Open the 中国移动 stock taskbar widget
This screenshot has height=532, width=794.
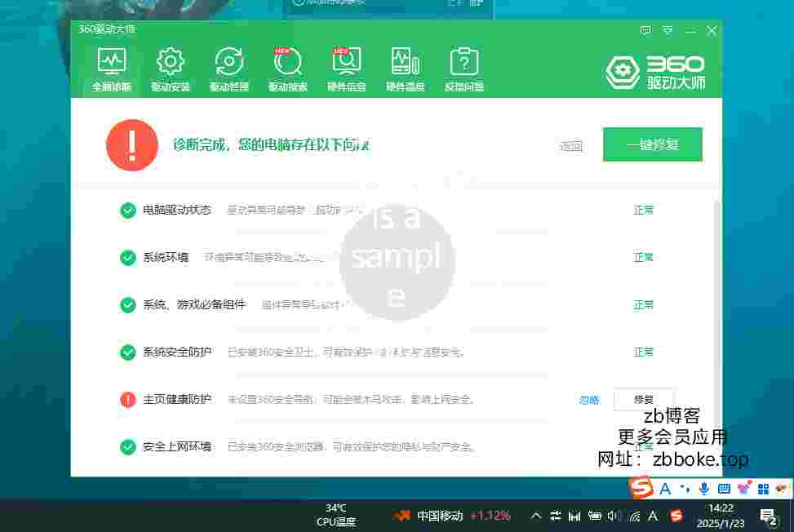(x=450, y=516)
